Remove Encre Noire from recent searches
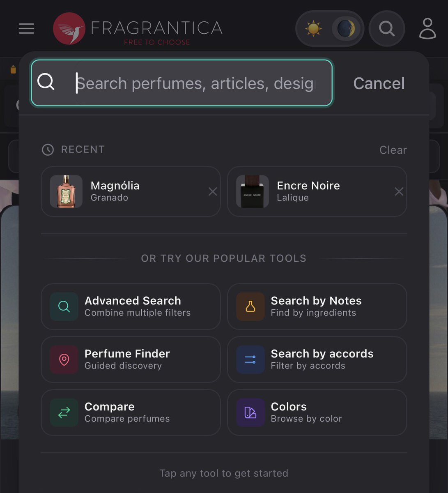 tap(399, 191)
